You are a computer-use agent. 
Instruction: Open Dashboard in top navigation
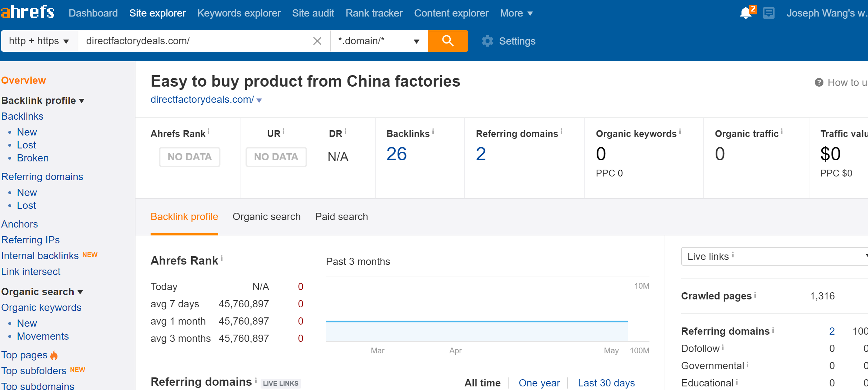[93, 13]
